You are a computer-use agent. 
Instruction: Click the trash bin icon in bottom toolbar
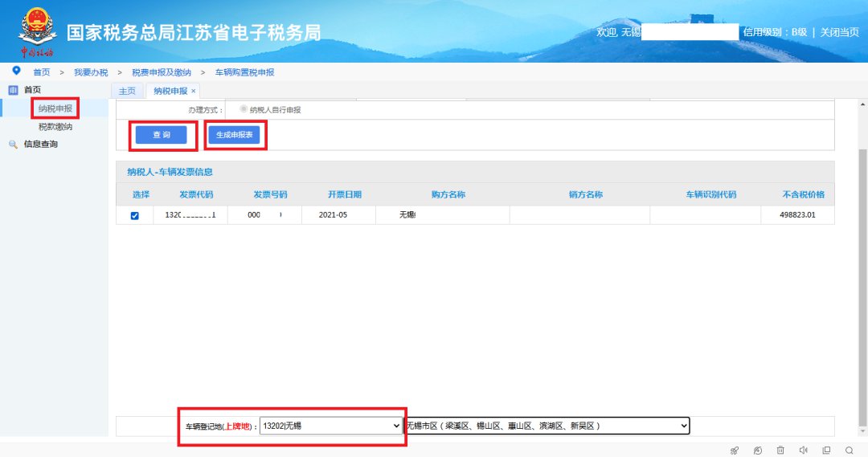tap(780, 451)
